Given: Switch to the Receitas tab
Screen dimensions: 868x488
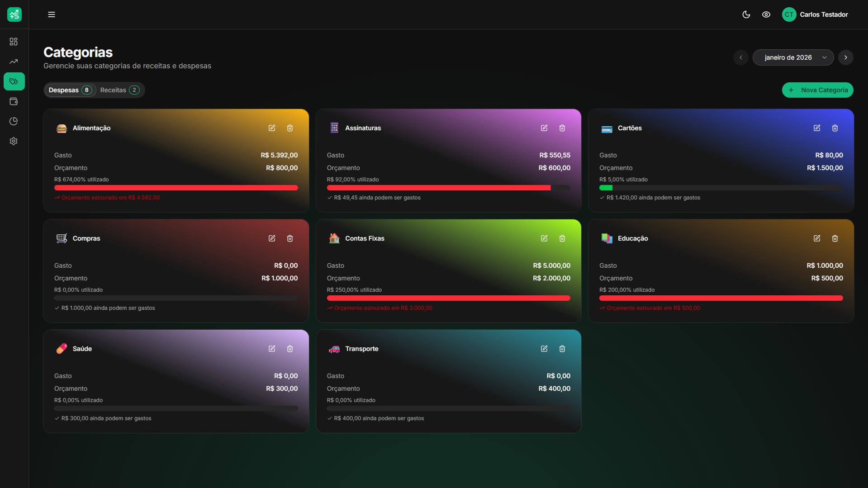Looking at the screenshot, I should 119,90.
